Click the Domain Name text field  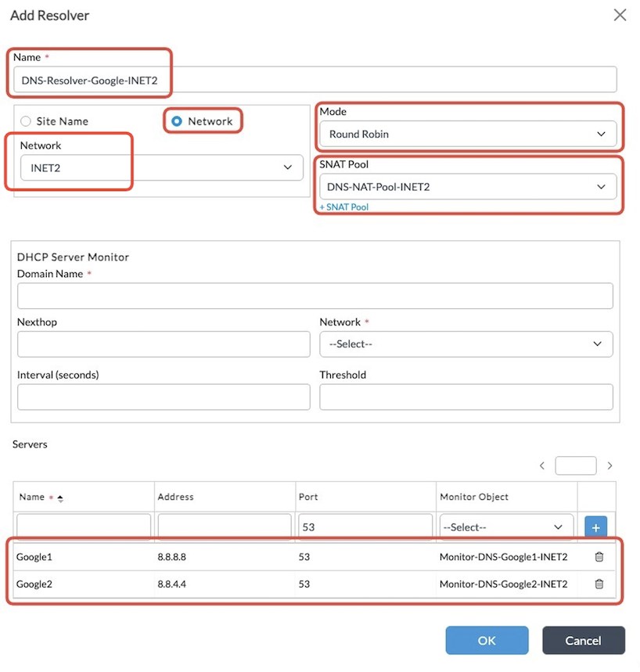[x=315, y=296]
